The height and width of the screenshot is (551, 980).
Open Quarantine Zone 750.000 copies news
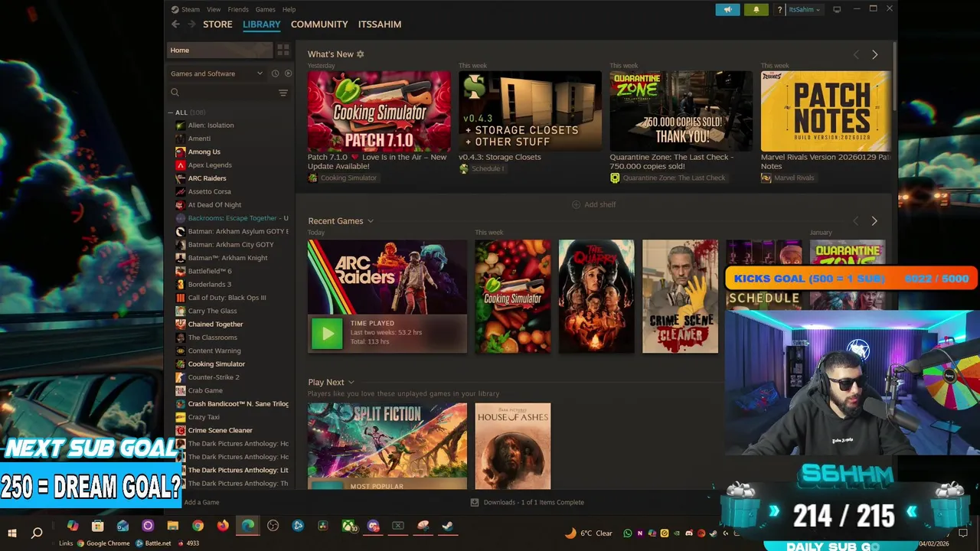pos(681,112)
